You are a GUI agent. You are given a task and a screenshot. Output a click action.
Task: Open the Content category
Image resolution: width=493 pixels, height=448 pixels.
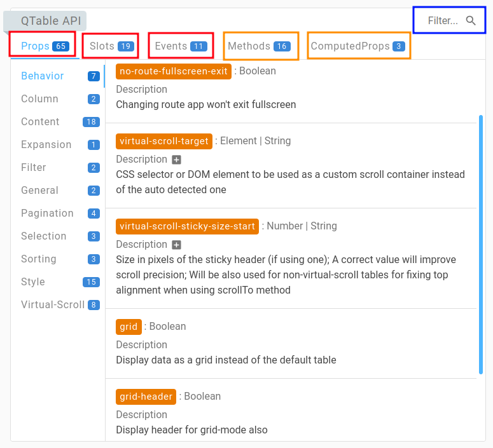(40, 122)
